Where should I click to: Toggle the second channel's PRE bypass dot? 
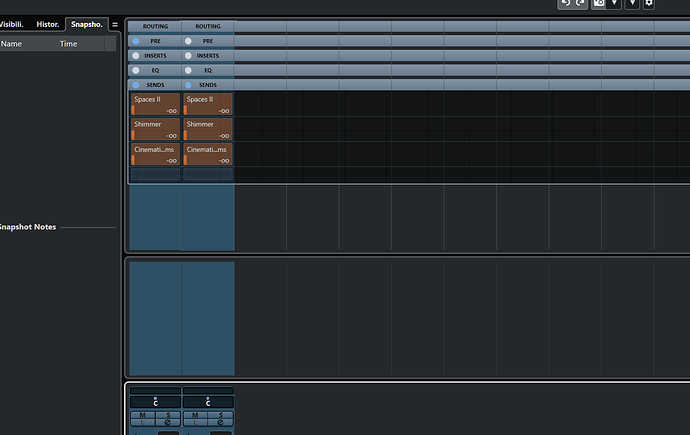[x=188, y=41]
